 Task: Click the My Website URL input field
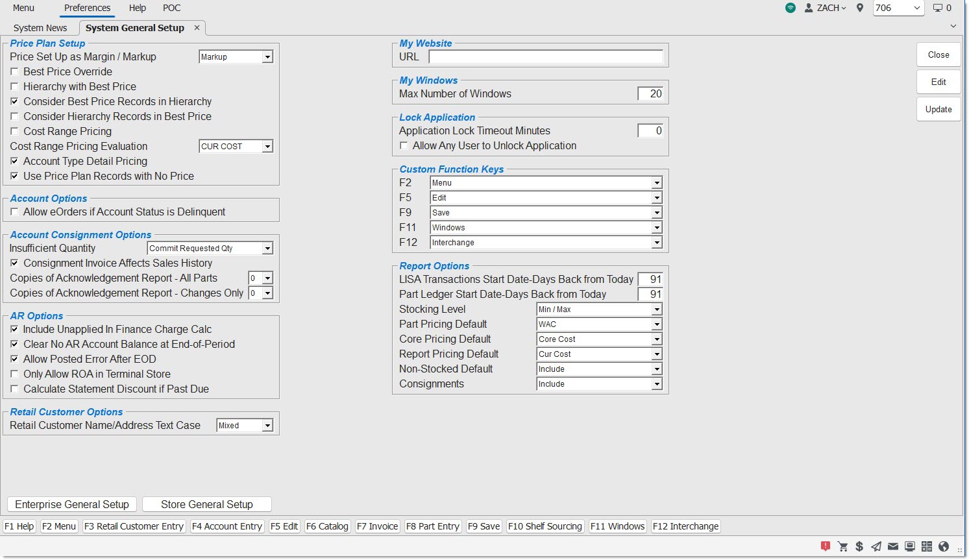[x=545, y=57]
